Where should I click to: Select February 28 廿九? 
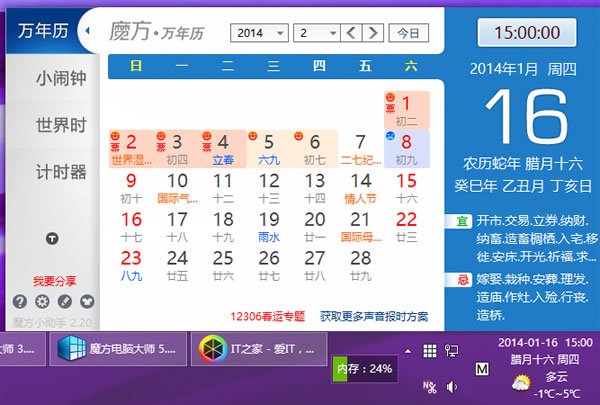(x=360, y=265)
